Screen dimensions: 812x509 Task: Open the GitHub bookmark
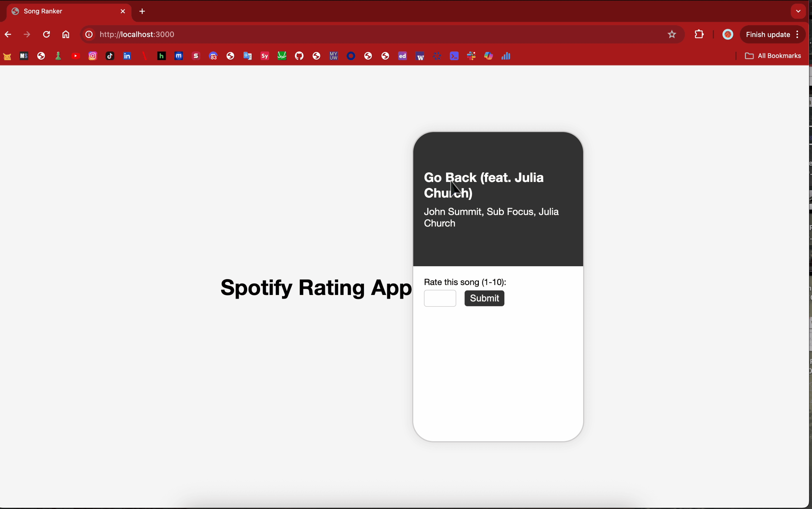point(299,56)
